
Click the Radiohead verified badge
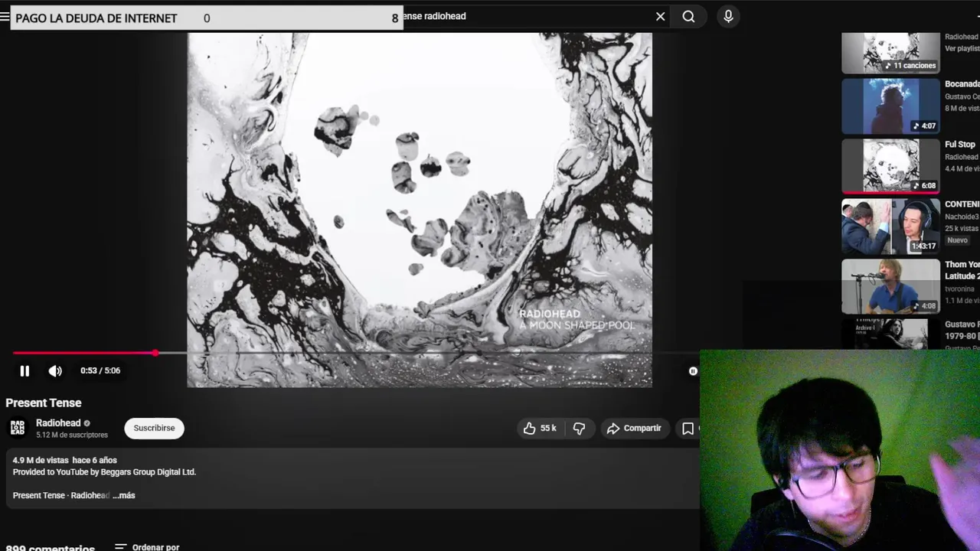click(87, 423)
